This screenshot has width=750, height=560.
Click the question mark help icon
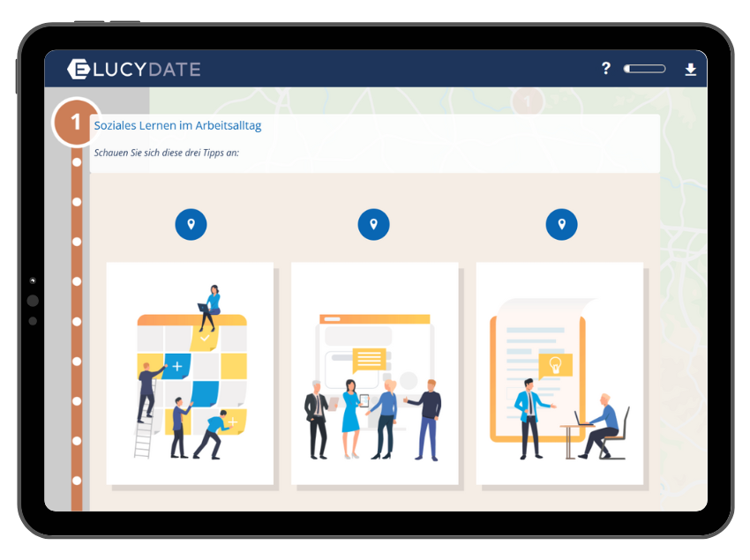click(x=605, y=69)
